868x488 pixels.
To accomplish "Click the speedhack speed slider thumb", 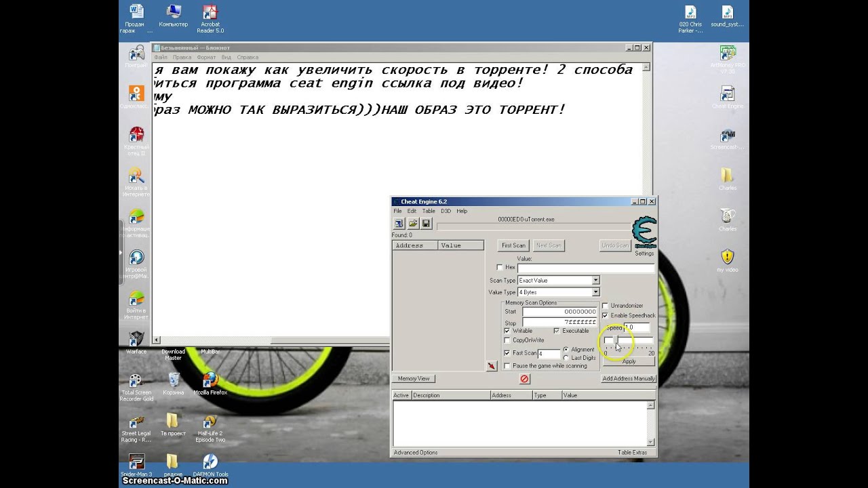I will tap(616, 340).
